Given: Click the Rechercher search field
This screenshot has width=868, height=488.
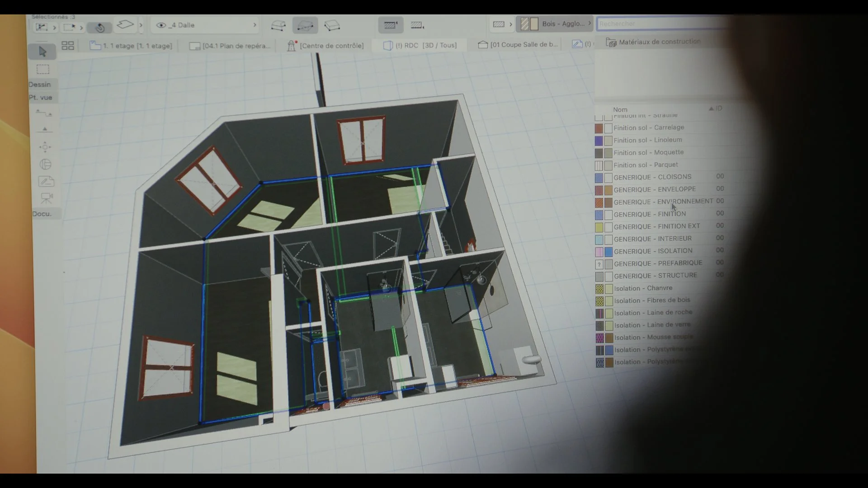Looking at the screenshot, I should [665, 23].
